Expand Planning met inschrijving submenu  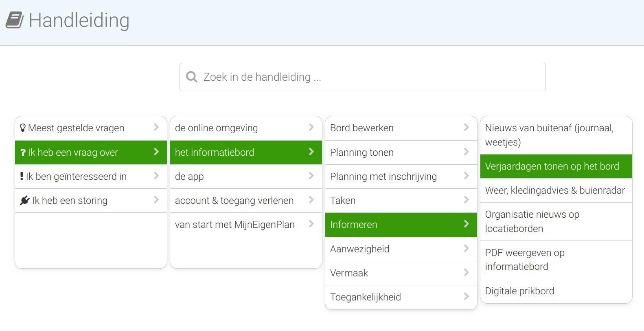point(401,177)
